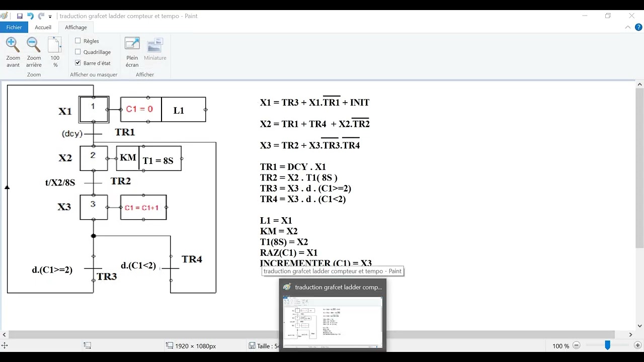Click the C1 = 0 action box
This screenshot has height=362, width=644.
click(141, 109)
